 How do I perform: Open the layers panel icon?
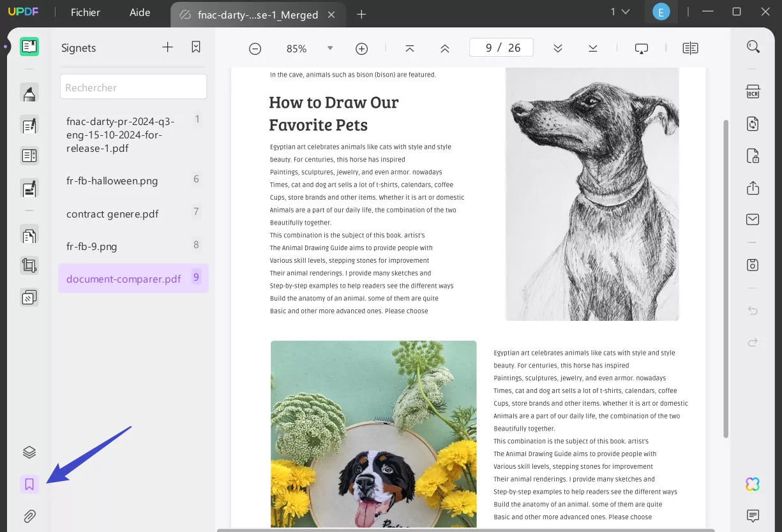pyautogui.click(x=29, y=452)
